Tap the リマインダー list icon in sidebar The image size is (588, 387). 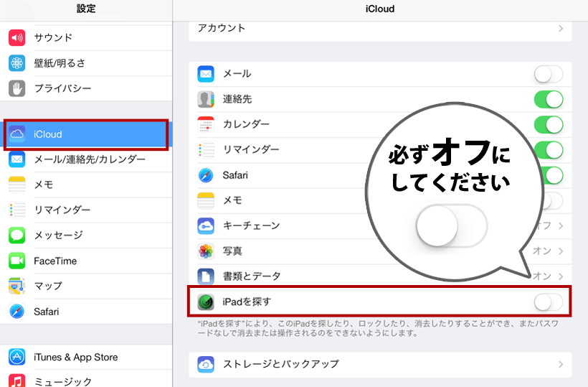coord(17,210)
